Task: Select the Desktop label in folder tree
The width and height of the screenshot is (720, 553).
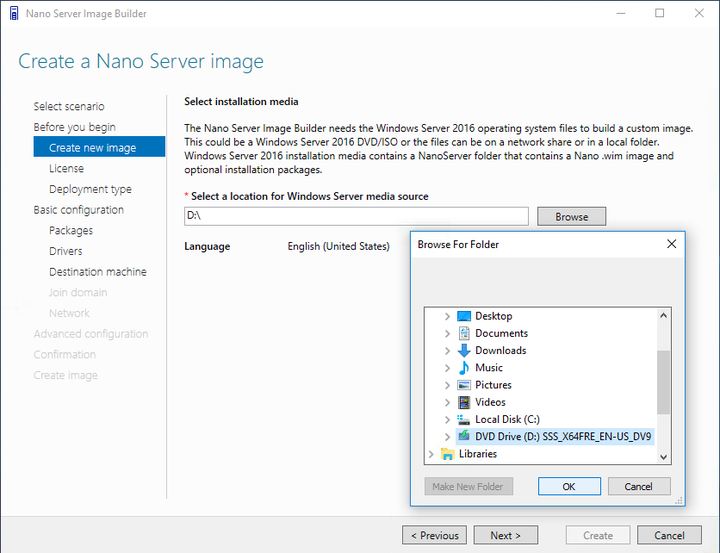Action: [494, 316]
